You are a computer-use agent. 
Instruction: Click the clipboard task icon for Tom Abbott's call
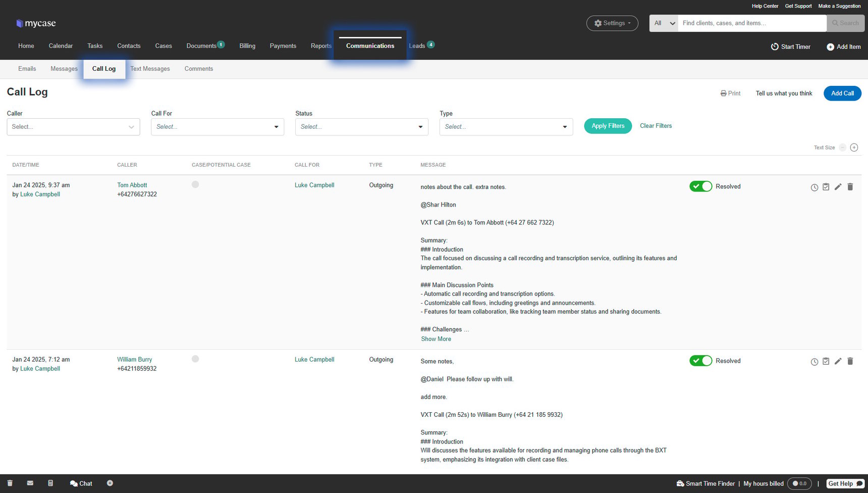826,187
